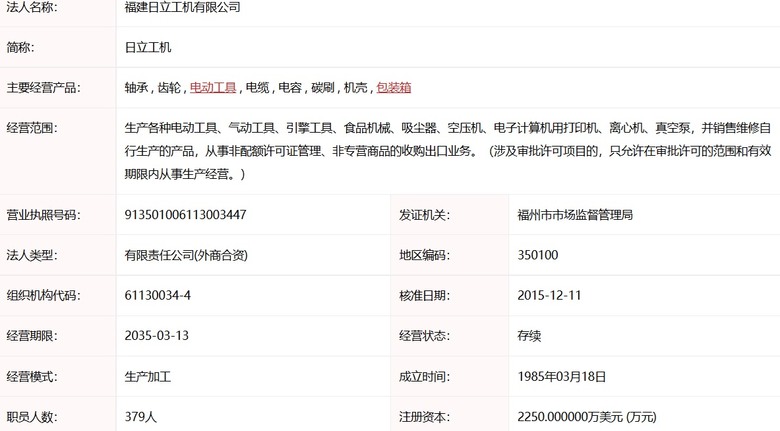
Task: Click the 经营状态 field label
Action: [424, 336]
